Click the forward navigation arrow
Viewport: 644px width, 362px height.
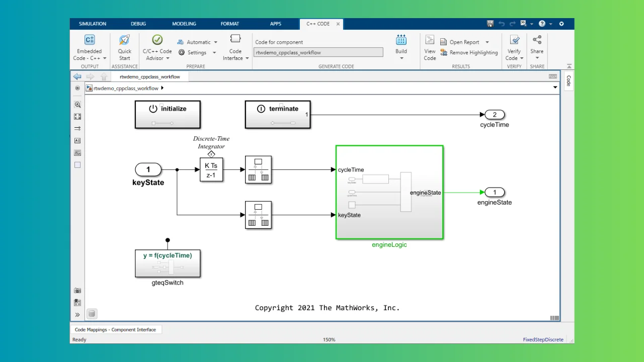coord(90,76)
